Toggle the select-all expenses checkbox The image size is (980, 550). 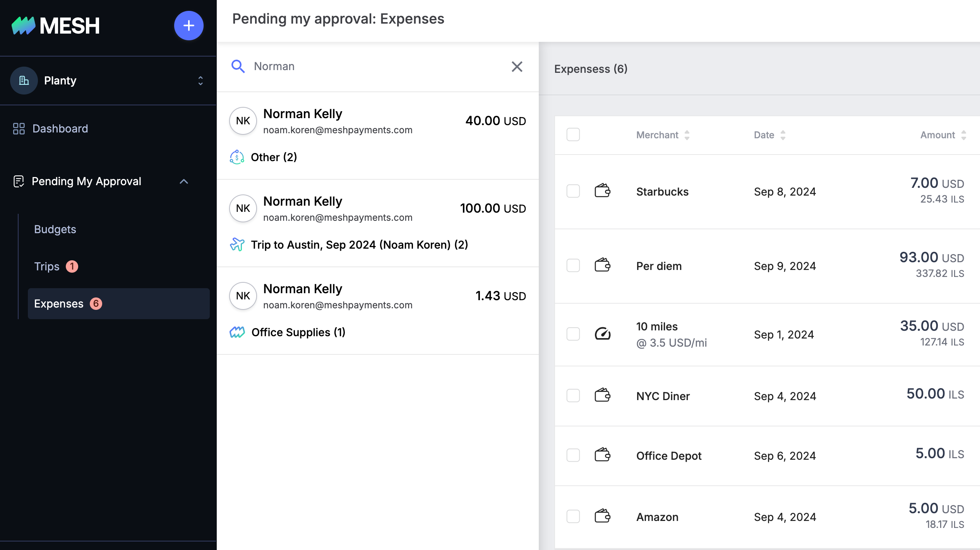[573, 135]
